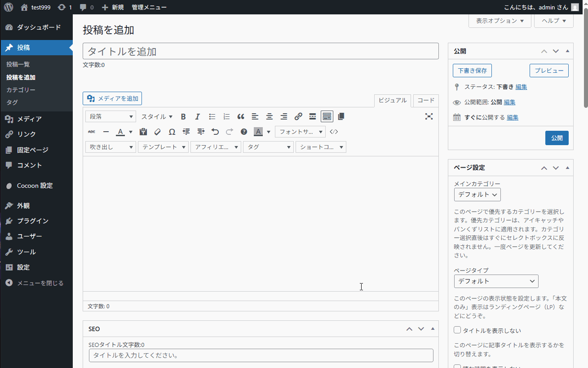Open 表示オプション screen options
The height and width of the screenshot is (368, 588).
coord(500,21)
